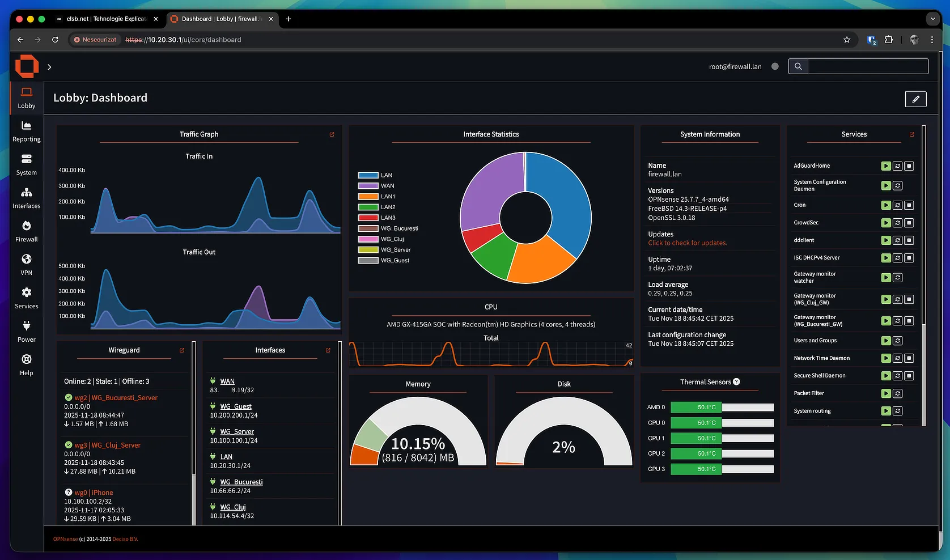Screen dimensions: 950x560
Task: Click the Power sidebar icon
Action: pyautogui.click(x=26, y=331)
